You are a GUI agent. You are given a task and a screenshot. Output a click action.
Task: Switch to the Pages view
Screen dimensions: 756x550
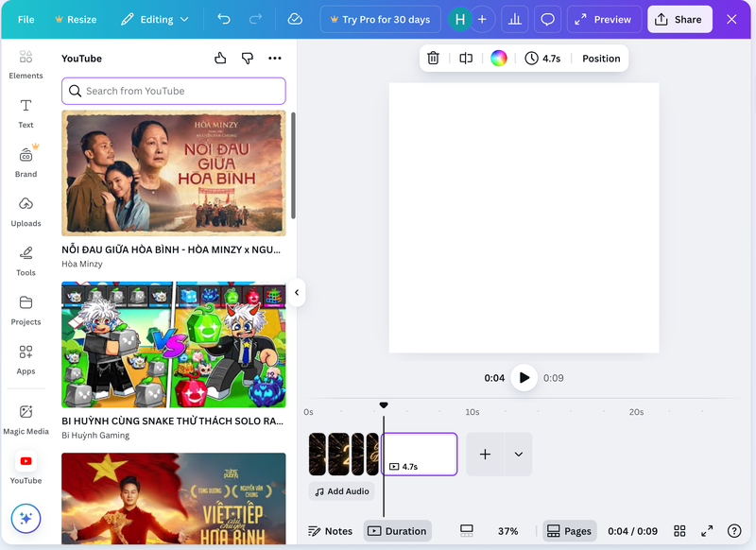[x=568, y=531]
